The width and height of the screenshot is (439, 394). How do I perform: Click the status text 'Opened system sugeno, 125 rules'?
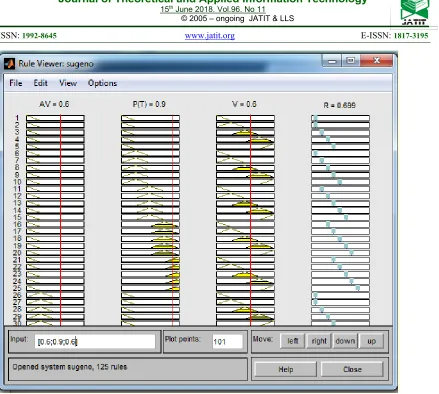tap(70, 367)
